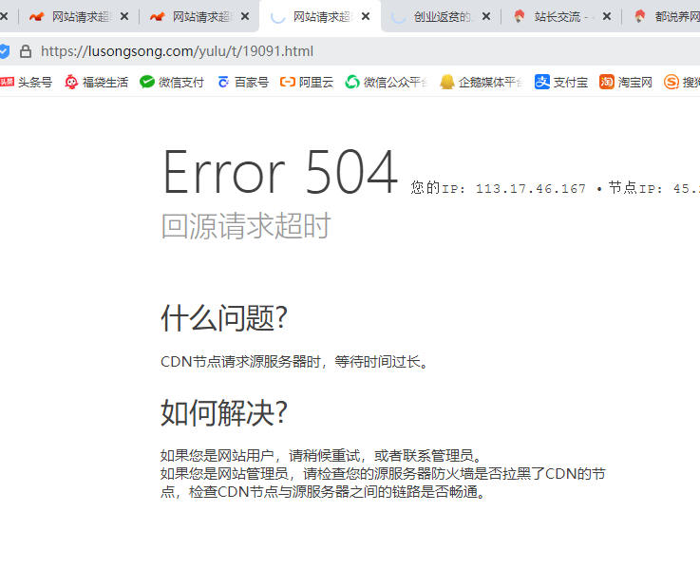Open the 淘宝网 bookmark
This screenshot has width=700, height=588.
pos(626,82)
